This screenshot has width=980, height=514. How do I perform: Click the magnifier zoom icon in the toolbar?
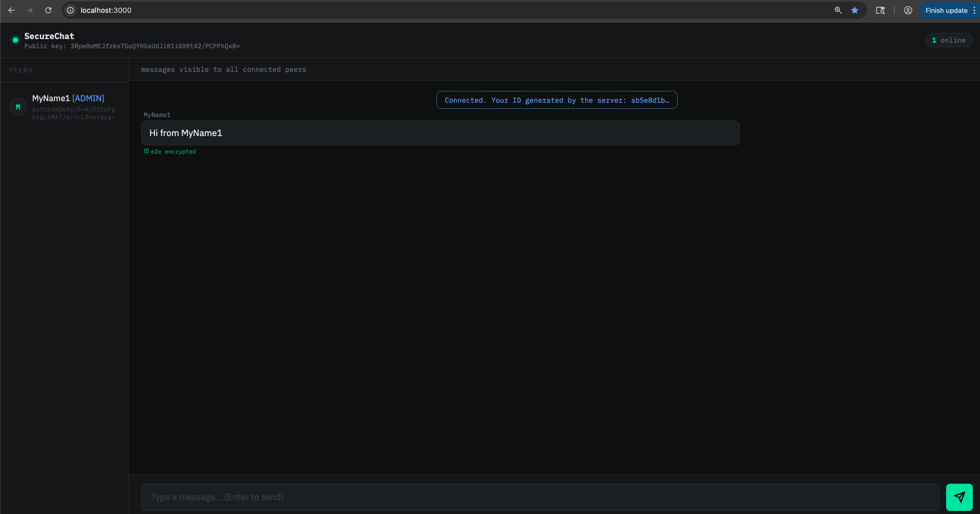838,10
